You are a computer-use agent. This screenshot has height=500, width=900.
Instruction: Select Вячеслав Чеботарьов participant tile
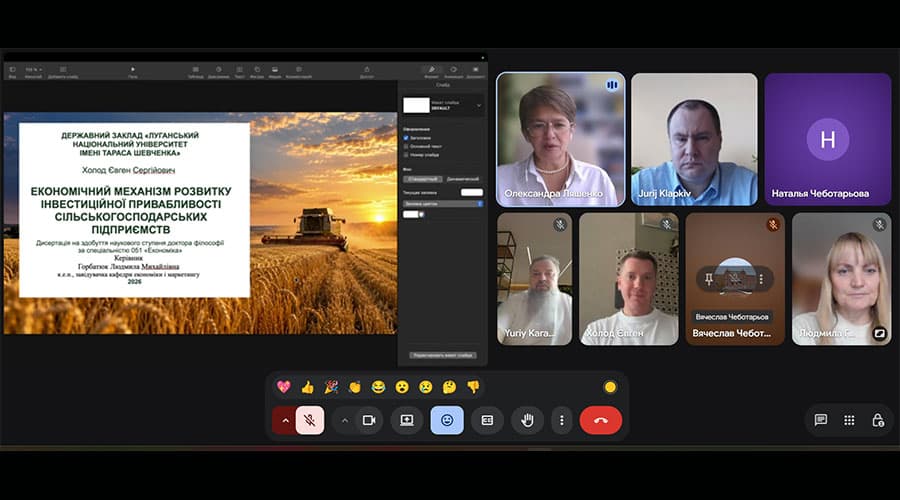click(x=735, y=279)
